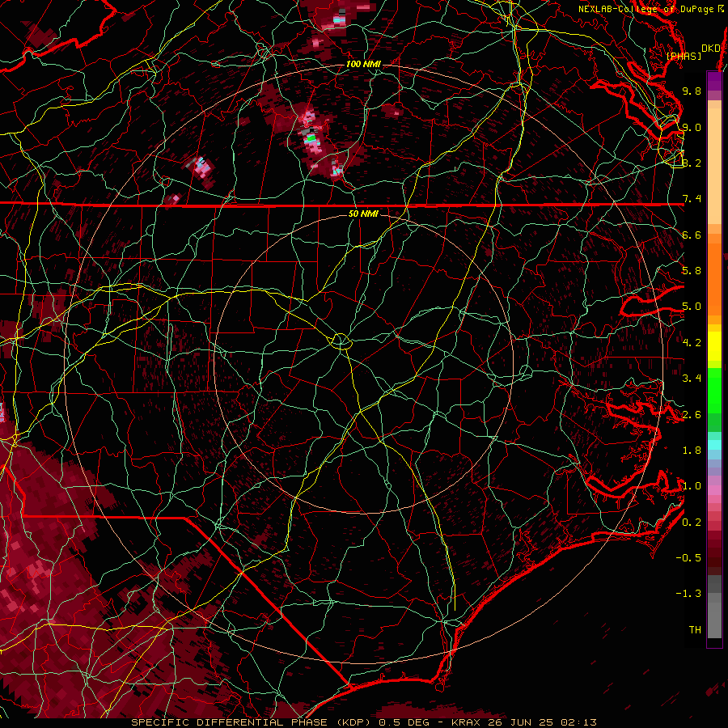Click the 2.6 scale value
This screenshot has height=728, width=728.
pyautogui.click(x=692, y=415)
